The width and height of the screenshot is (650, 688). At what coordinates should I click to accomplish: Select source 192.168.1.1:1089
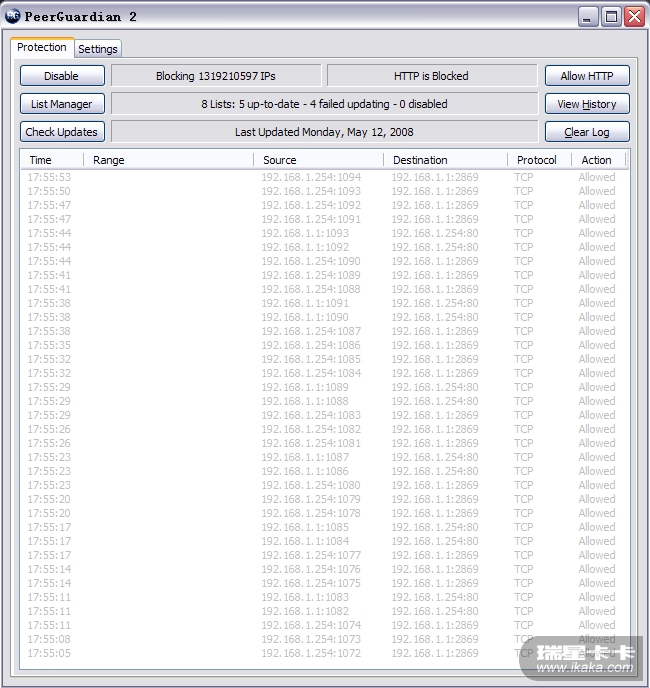point(305,387)
